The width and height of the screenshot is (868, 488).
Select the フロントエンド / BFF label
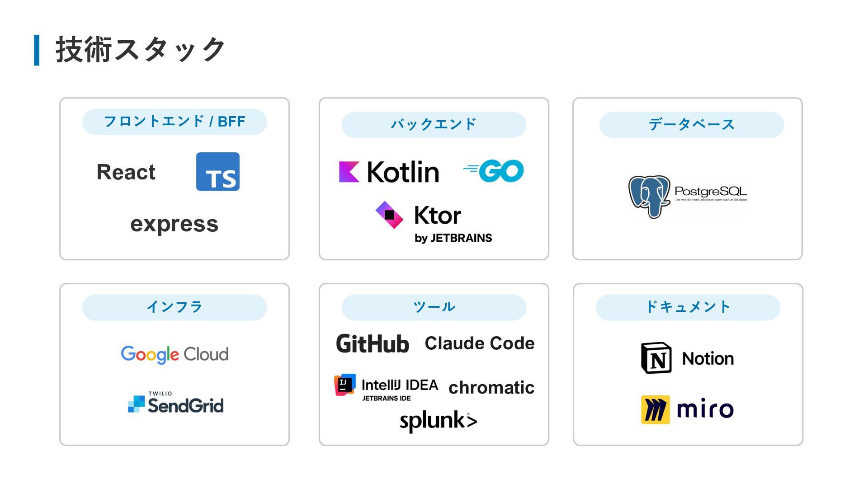175,122
